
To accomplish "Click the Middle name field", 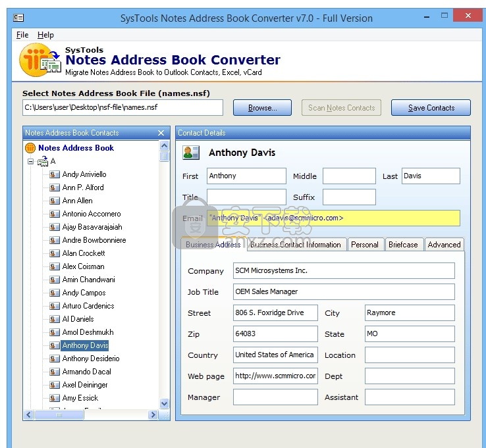I will (349, 176).
